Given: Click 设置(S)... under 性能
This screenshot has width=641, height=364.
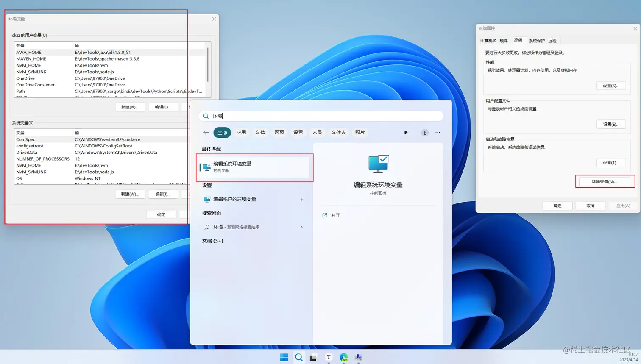Looking at the screenshot, I should (611, 86).
